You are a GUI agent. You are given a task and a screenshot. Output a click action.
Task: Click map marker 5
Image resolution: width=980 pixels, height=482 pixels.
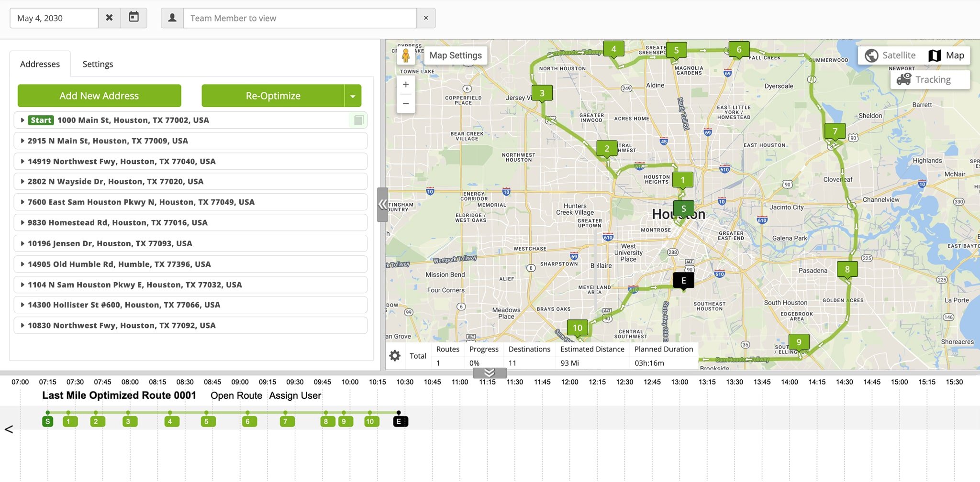677,50
